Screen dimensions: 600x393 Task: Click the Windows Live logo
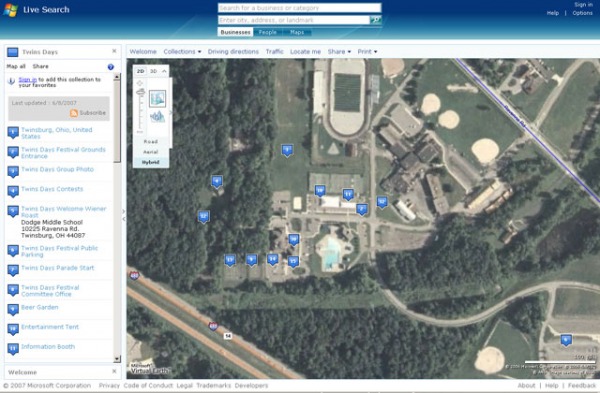pyautogui.click(x=10, y=10)
